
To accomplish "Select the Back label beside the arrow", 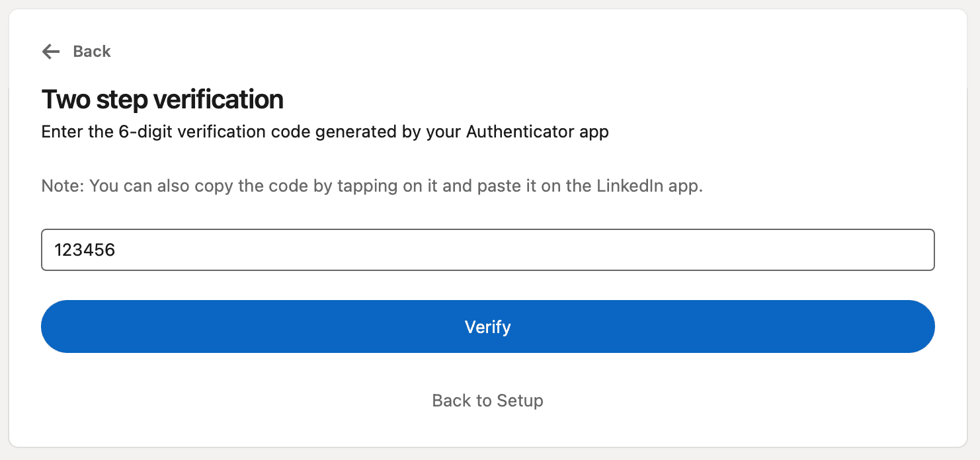I will (x=92, y=52).
